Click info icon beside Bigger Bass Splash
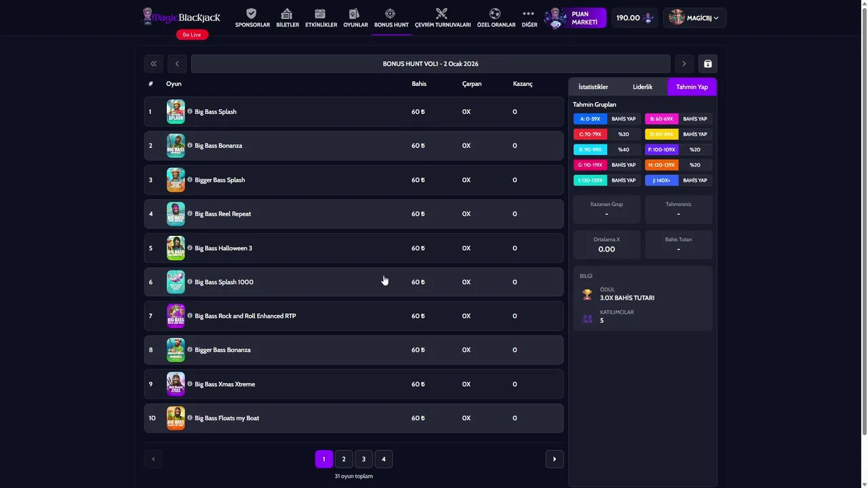The width and height of the screenshot is (868, 488). click(190, 179)
